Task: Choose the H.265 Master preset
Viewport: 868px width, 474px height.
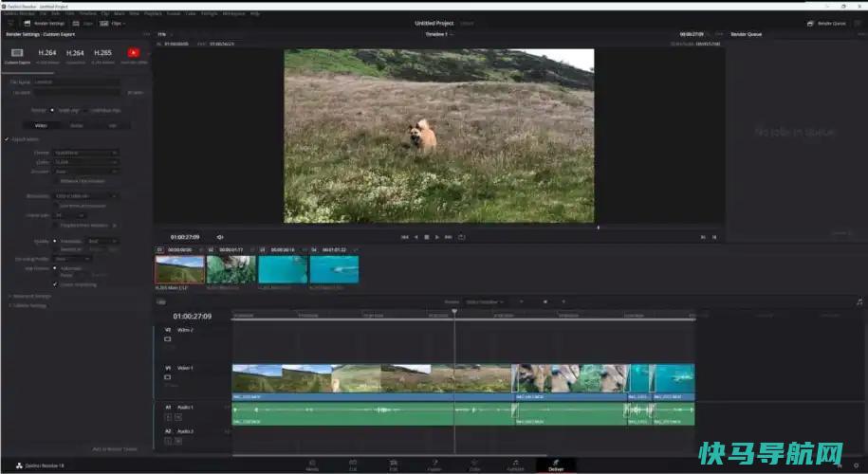Action: point(102,53)
